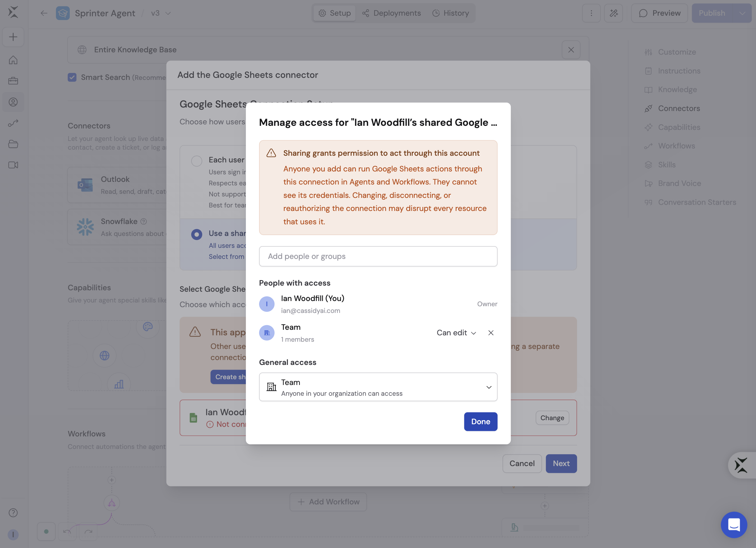Jump to Capabilities in the right menu
This screenshot has width=756, height=548.
tap(672, 127)
